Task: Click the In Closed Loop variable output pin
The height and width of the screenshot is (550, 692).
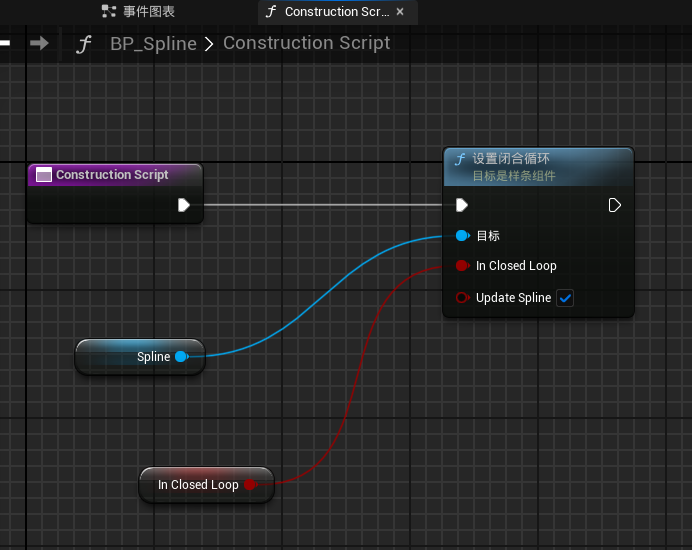Action: [250, 485]
